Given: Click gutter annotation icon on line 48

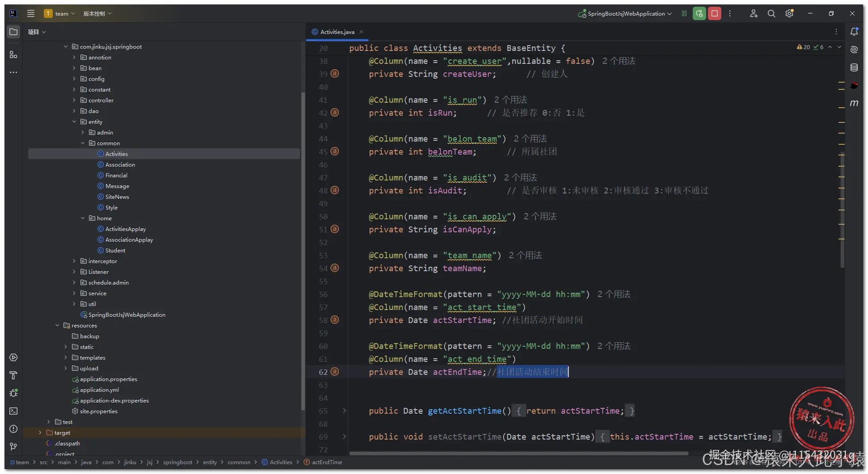Looking at the screenshot, I should (x=334, y=190).
